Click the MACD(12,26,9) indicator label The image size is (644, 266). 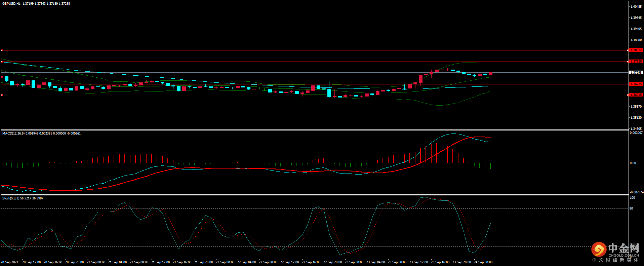coord(13,134)
